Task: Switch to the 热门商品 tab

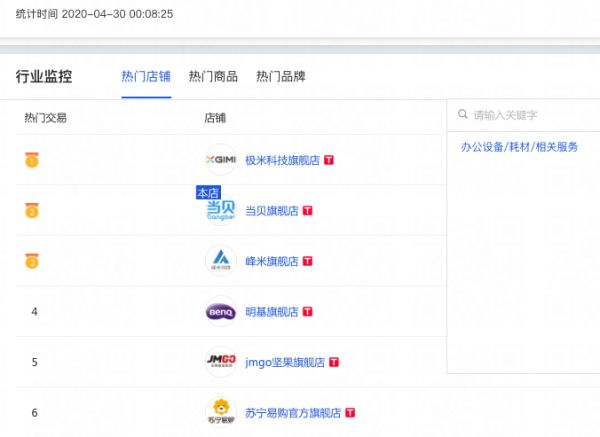Action: [213, 76]
